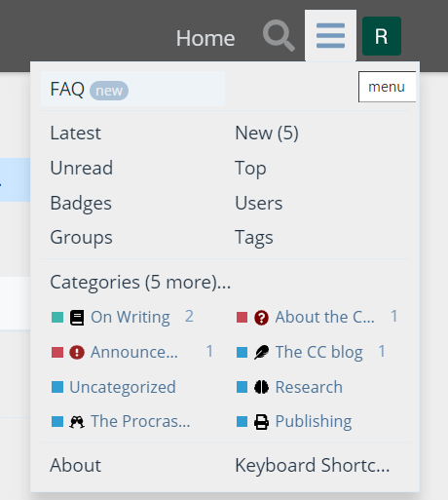Click the question mark icon beside About the C...

[261, 318]
